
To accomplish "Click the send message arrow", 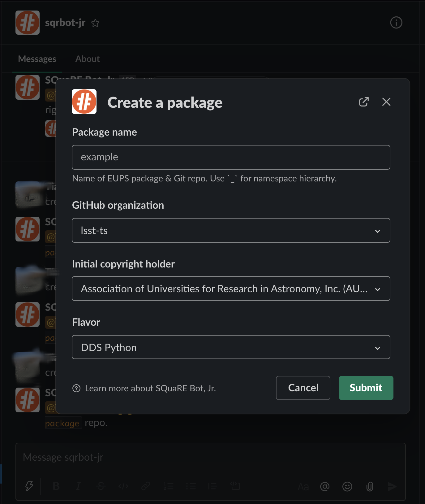I will click(392, 486).
